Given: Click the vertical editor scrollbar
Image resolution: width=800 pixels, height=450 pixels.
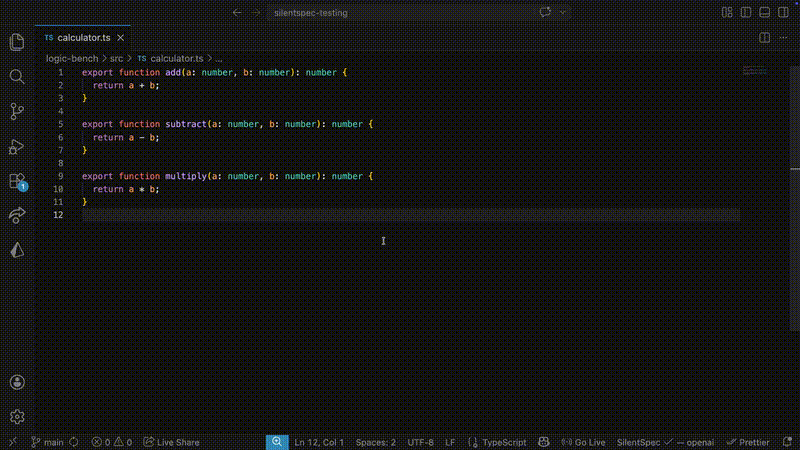Looking at the screenshot, I should click(795, 198).
